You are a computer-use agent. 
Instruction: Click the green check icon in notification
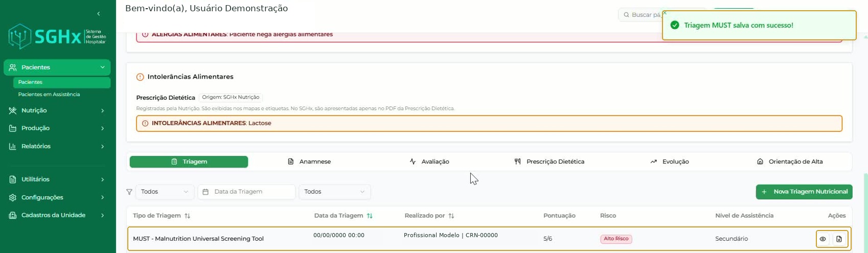675,25
